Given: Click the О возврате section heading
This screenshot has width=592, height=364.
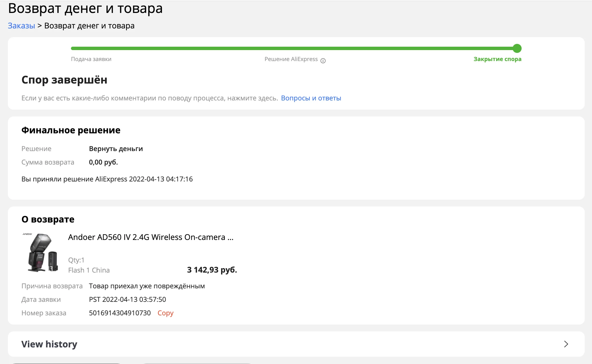Looking at the screenshot, I should coord(48,219).
